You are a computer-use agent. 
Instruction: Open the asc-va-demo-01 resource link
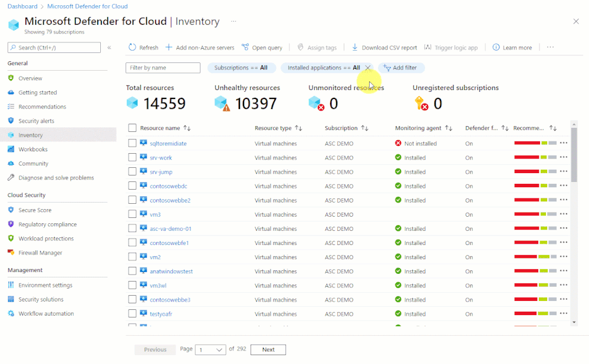pyautogui.click(x=170, y=229)
